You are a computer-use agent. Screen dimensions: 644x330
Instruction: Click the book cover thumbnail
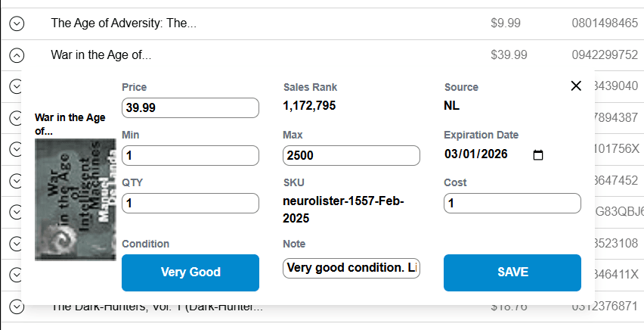pos(76,199)
